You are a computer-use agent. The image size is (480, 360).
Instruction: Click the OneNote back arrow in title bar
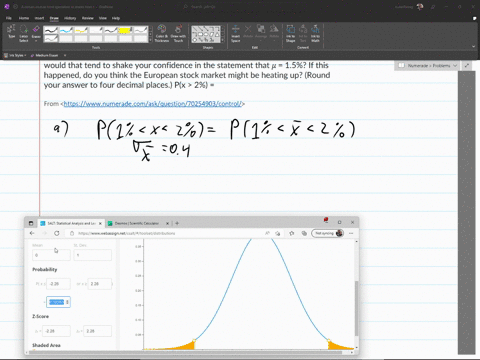tap(16, 7)
